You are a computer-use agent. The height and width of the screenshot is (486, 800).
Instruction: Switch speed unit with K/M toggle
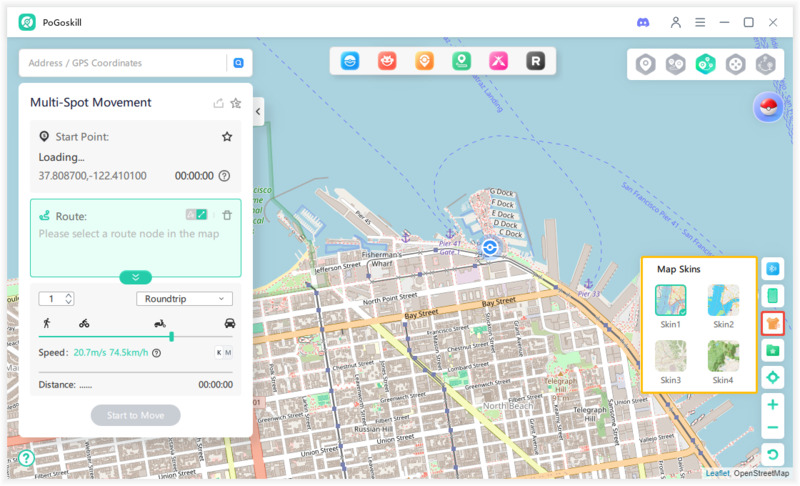(x=223, y=352)
